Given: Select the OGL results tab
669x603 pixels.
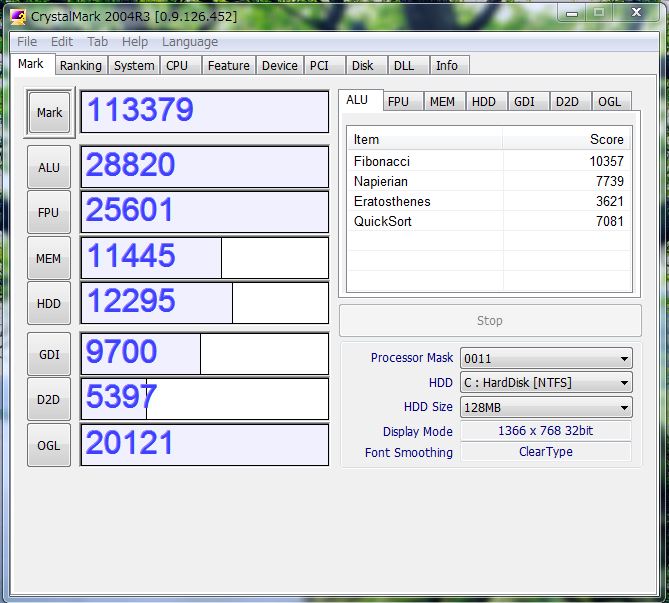Looking at the screenshot, I should (609, 102).
